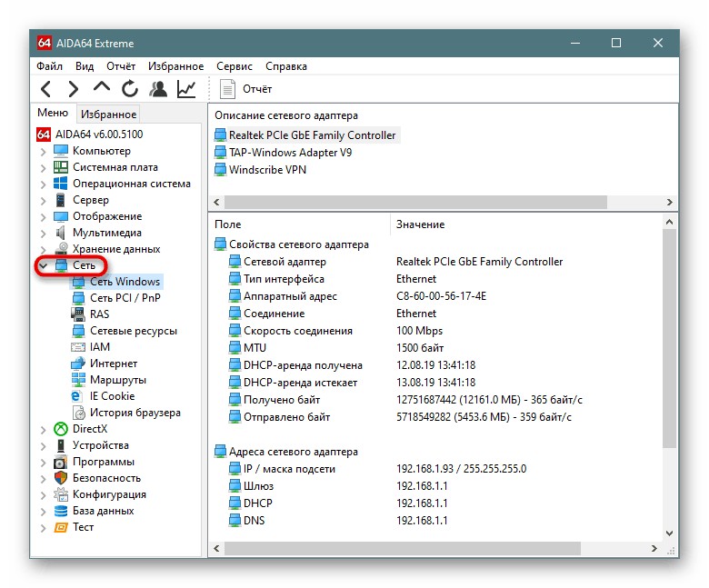709x588 pixels.
Task: Expand the Безопасность tree node chevron
Action: point(43,479)
